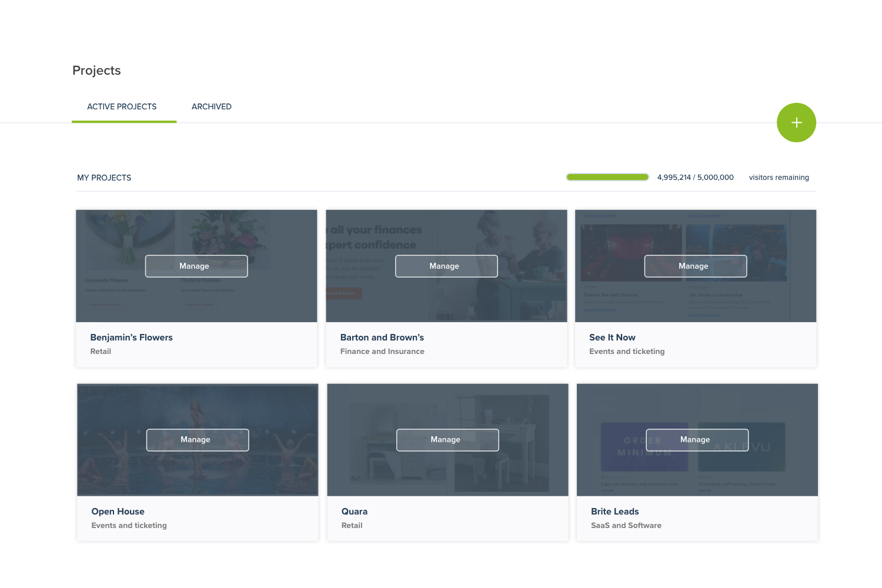
Task: Manage the Barton and Brown's project
Action: [446, 266]
